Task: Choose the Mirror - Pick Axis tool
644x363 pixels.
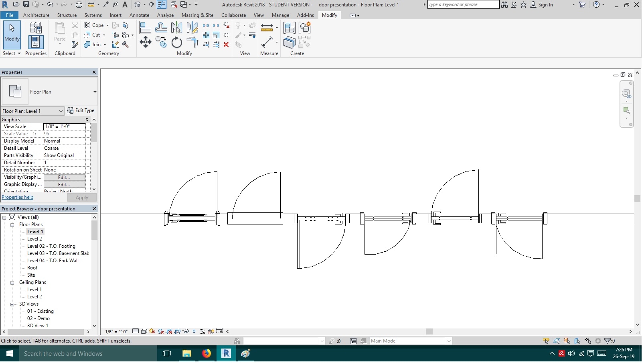Action: [x=176, y=28]
